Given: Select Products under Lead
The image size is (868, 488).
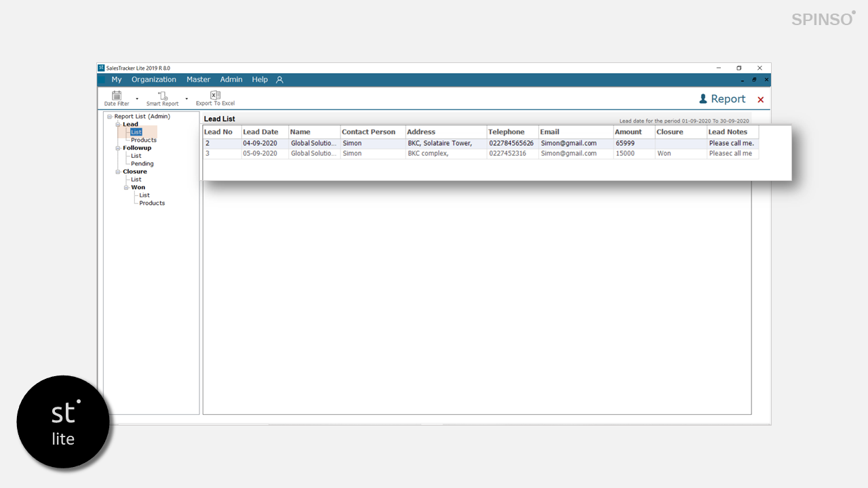Looking at the screenshot, I should [143, 140].
